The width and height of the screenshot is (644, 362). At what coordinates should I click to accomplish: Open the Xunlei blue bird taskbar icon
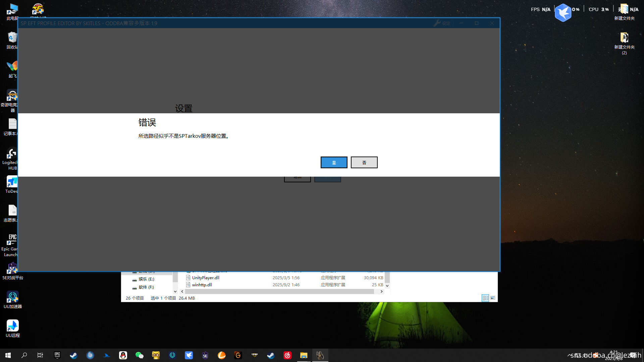189,355
